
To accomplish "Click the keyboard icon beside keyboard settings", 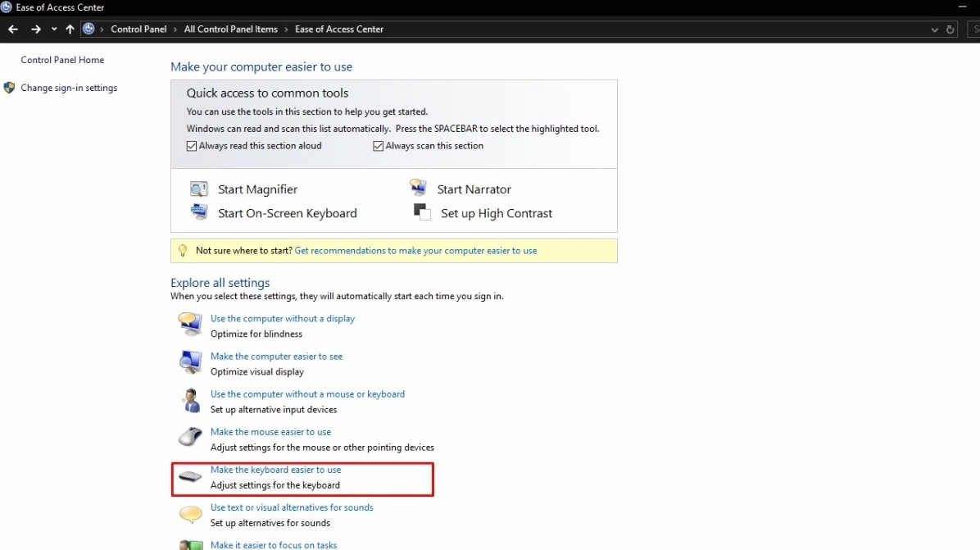I will pyautogui.click(x=190, y=477).
